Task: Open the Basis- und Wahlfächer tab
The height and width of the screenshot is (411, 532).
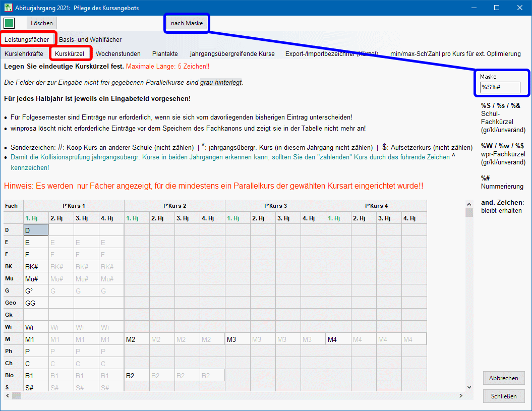Action: (90, 39)
